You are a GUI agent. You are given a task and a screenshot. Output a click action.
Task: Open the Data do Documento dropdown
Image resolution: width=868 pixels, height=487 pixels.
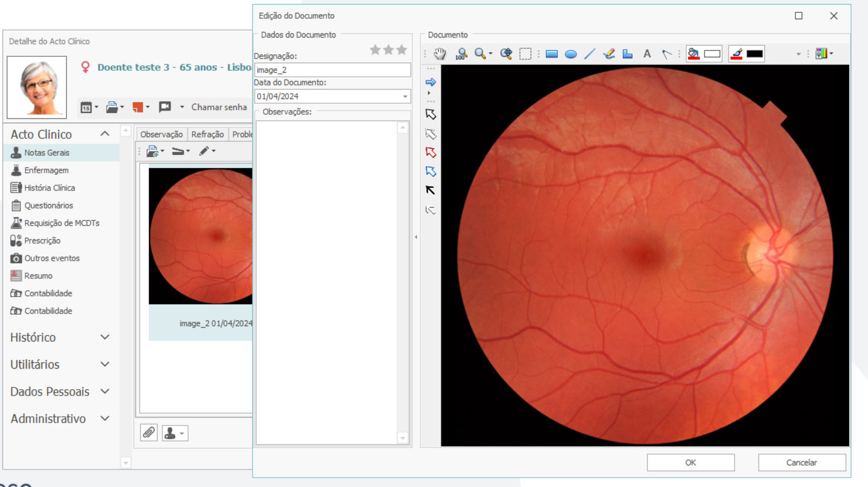coord(405,97)
